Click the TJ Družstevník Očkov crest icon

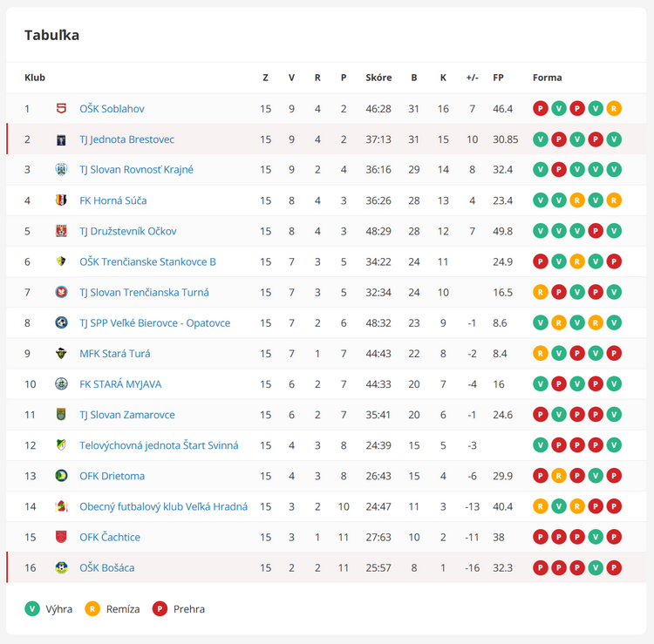click(x=61, y=231)
